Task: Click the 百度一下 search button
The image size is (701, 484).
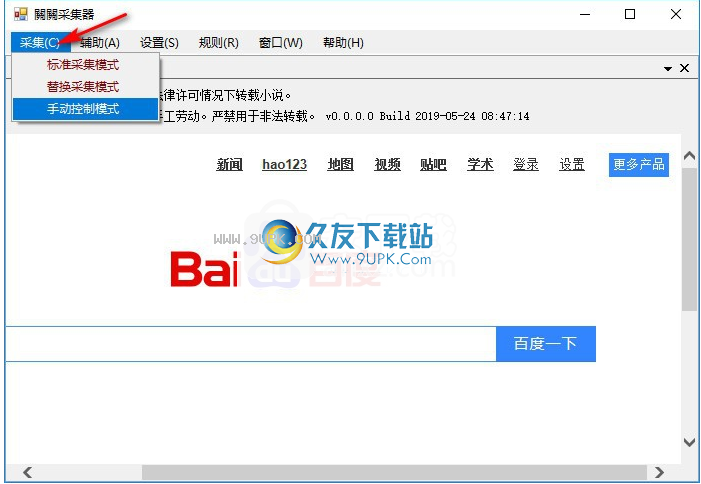Action: pos(546,344)
